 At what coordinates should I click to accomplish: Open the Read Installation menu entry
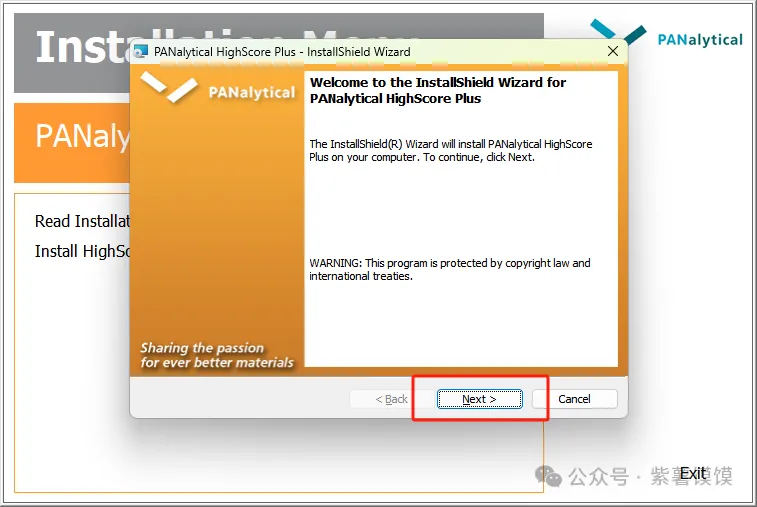click(x=82, y=221)
